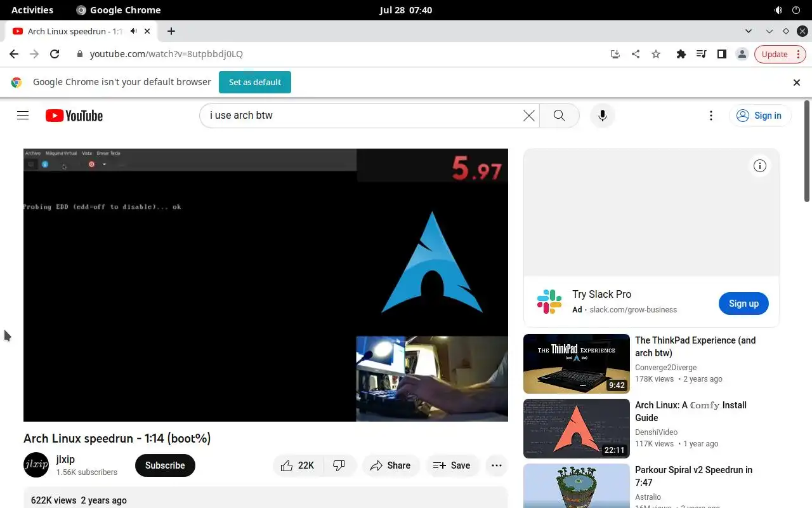The width and height of the screenshot is (812, 508).
Task: Open more actions menu under video
Action: pyautogui.click(x=497, y=465)
